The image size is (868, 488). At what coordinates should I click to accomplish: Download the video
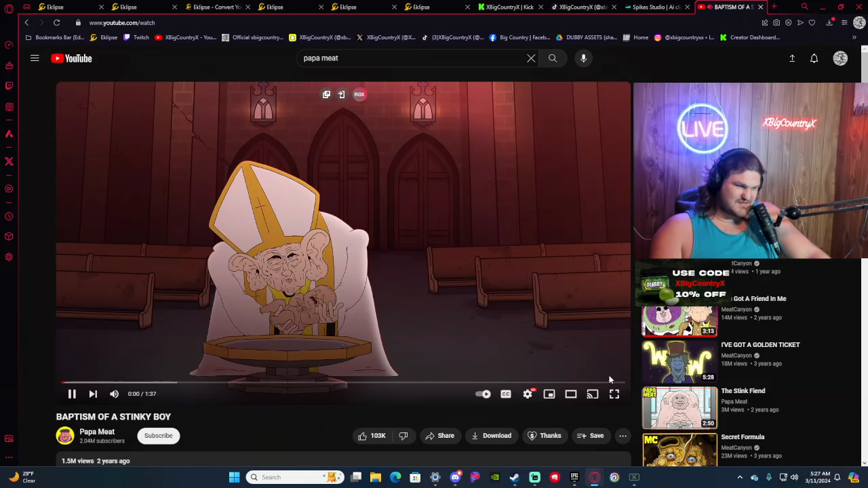click(492, 436)
